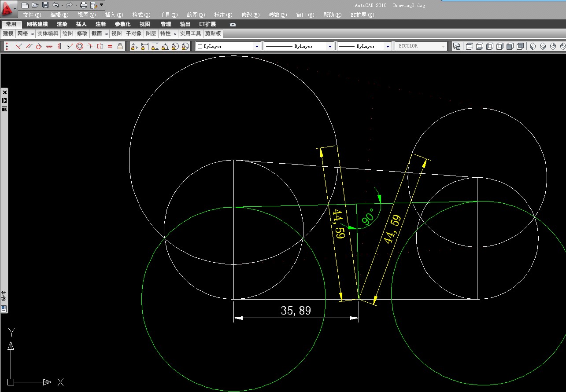The width and height of the screenshot is (566, 392).
Task: Expand the redo history arrow
Action: [x=76, y=5]
